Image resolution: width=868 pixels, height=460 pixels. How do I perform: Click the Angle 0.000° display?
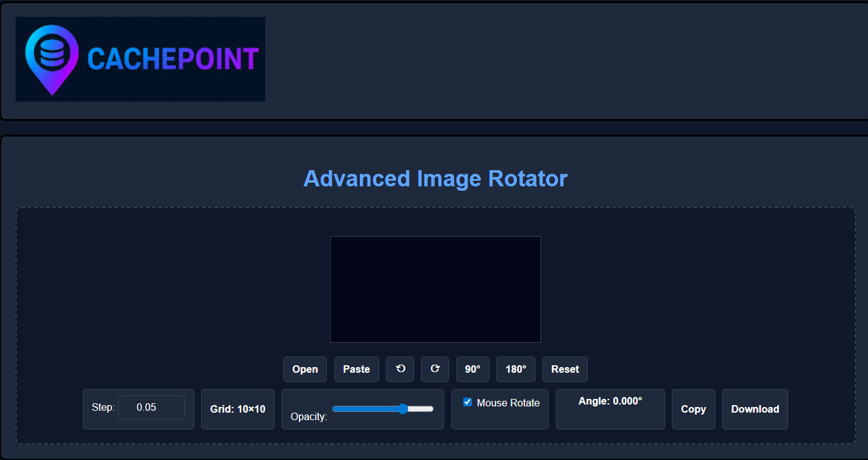pyautogui.click(x=610, y=401)
